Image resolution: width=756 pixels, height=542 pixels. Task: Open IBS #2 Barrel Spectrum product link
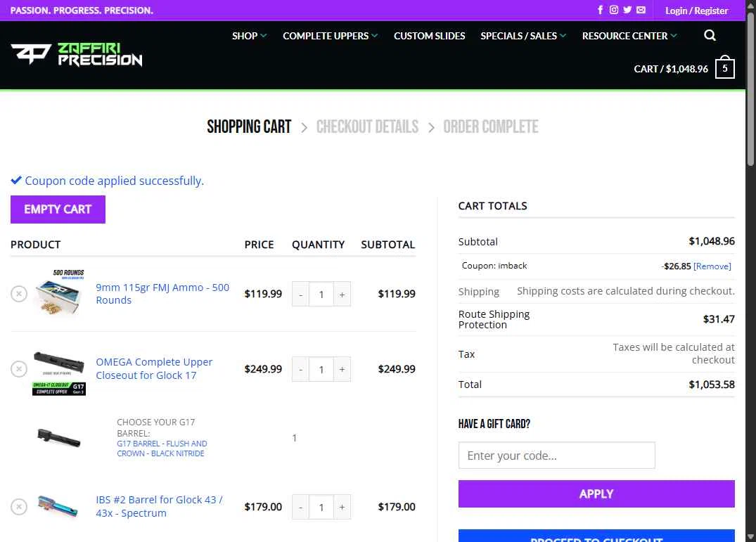(x=159, y=506)
